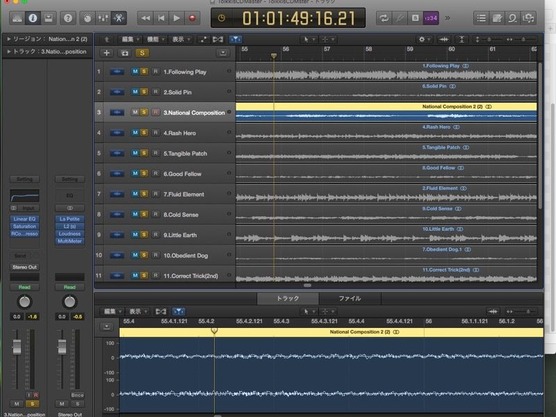Image resolution: width=556 pixels, height=417 pixels.
Task: Open the 表示 menu in tracks area
Action: pyautogui.click(x=181, y=39)
